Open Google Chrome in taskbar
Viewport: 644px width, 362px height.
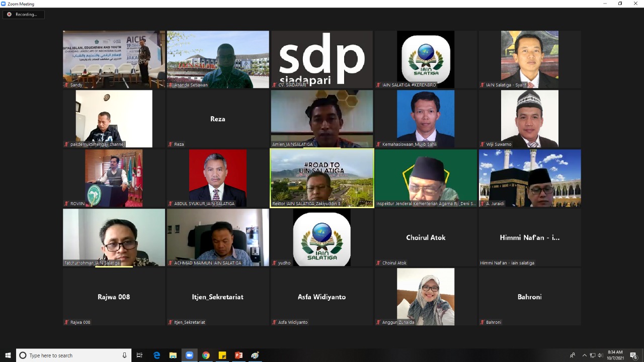pos(206,355)
